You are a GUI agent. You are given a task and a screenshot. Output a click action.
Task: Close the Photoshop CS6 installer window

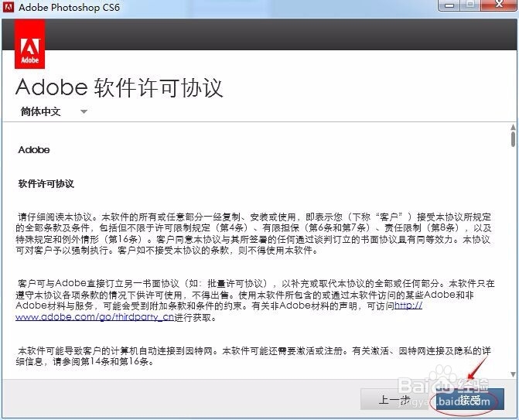click(499, 5)
